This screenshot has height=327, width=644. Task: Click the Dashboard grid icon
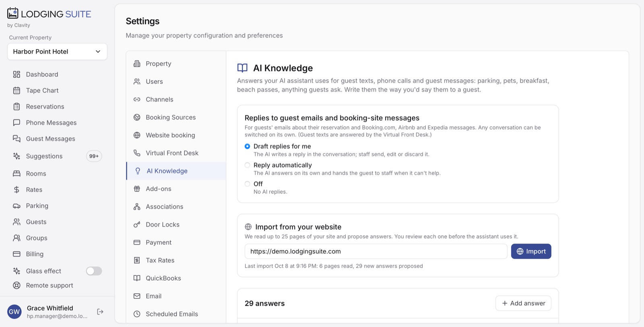pos(17,75)
